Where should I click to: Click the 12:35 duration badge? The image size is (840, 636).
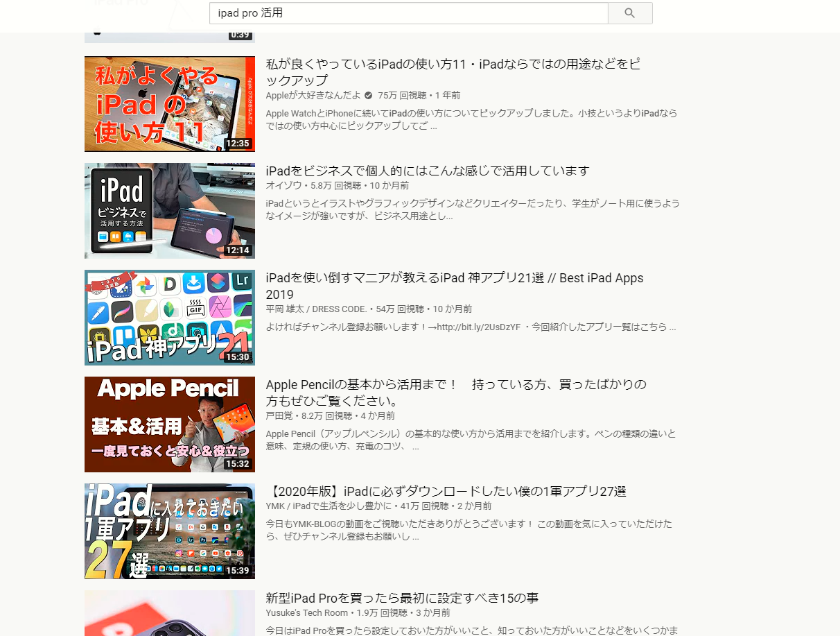click(238, 144)
